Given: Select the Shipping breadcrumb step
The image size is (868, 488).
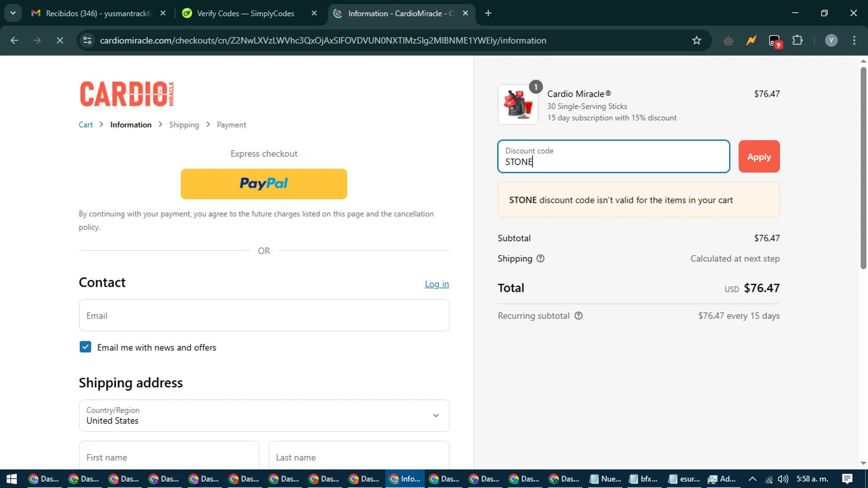Looking at the screenshot, I should tap(184, 124).
